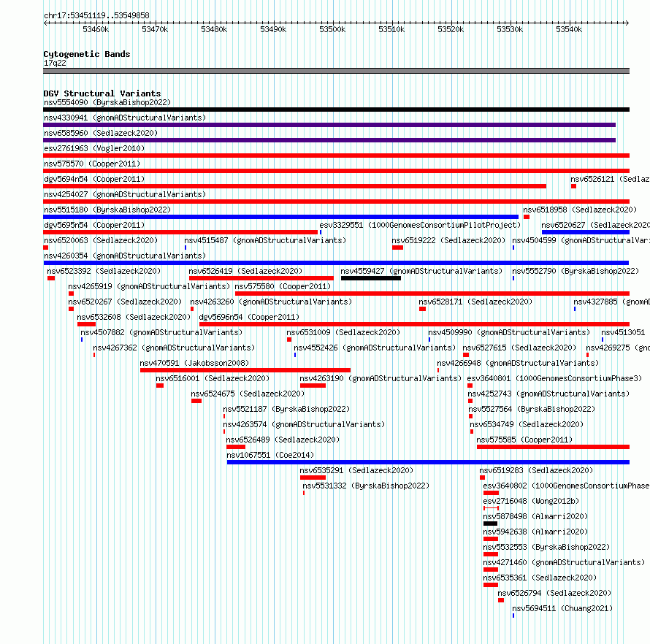The width and height of the screenshot is (650, 644).
Task: Click dgv5696n54 (Cooper2011) label
Action: (x=249, y=317)
